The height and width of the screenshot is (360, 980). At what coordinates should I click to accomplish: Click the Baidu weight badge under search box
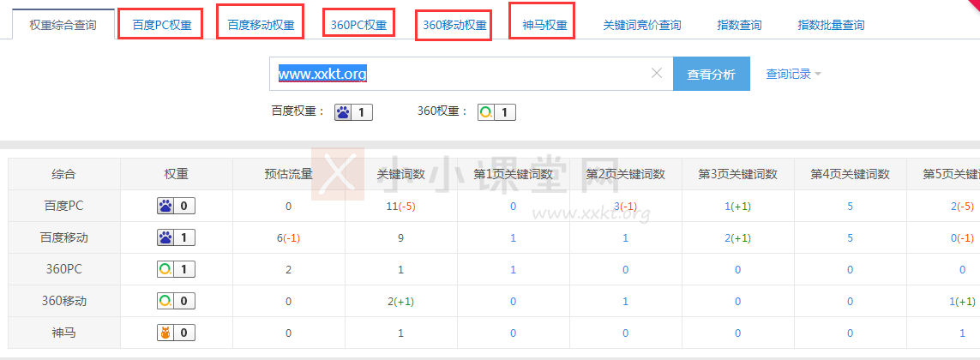(354, 112)
